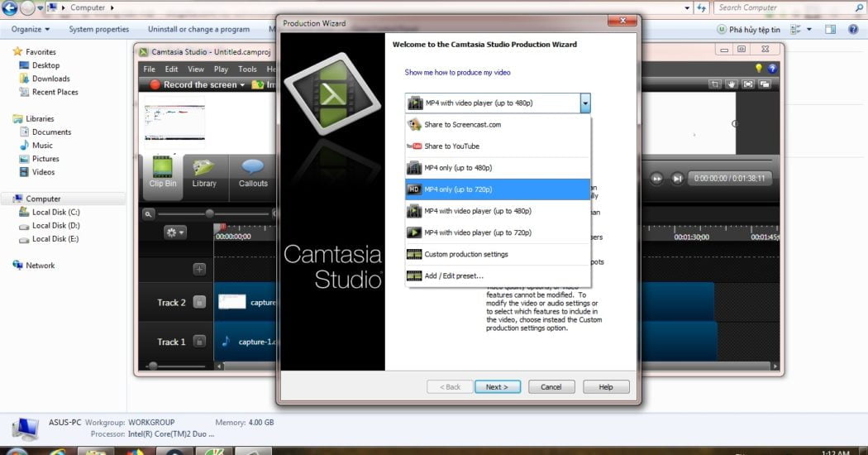Click the Screencast.com preset icon
The height and width of the screenshot is (455, 868).
click(x=414, y=125)
